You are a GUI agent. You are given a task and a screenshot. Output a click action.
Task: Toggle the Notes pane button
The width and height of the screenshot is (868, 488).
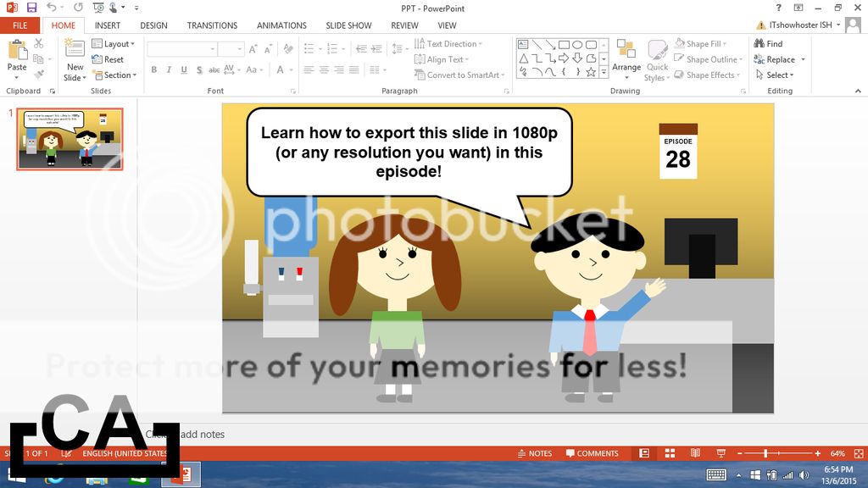[534, 453]
